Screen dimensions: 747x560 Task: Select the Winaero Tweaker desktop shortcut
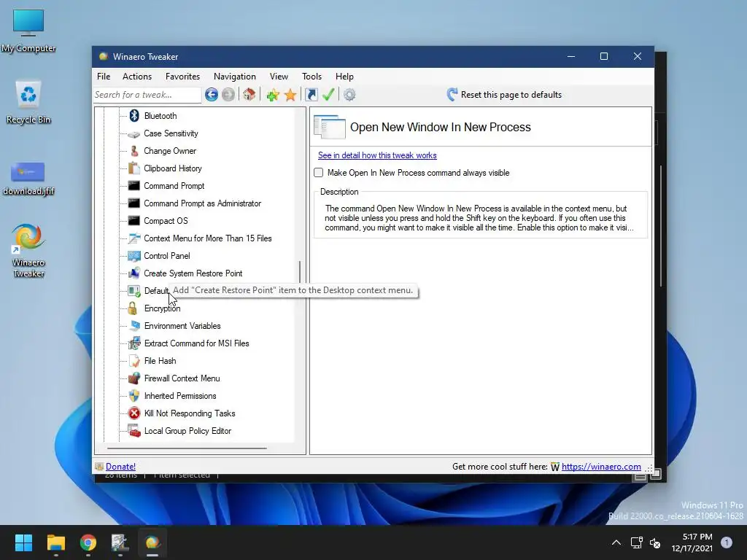point(28,251)
